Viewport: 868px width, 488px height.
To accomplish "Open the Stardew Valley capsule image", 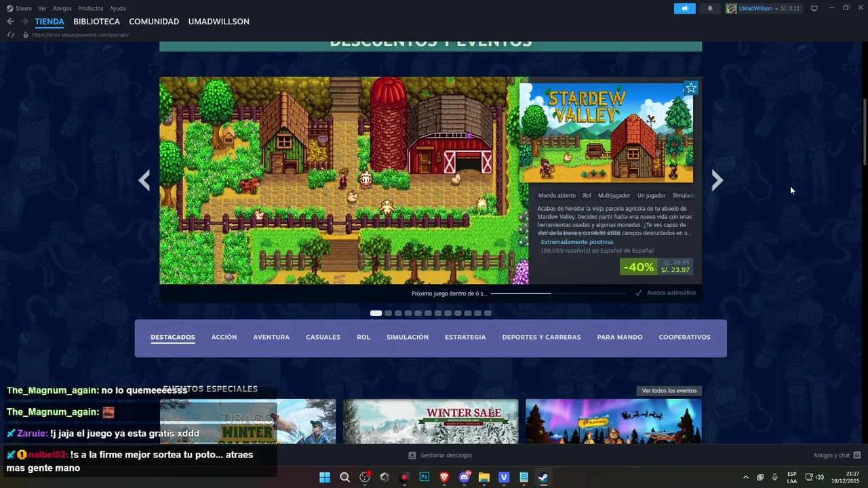I will click(x=606, y=132).
